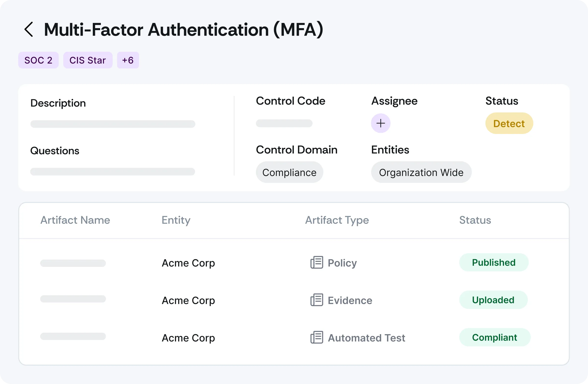Click the Uploaded status badge

pyautogui.click(x=493, y=300)
